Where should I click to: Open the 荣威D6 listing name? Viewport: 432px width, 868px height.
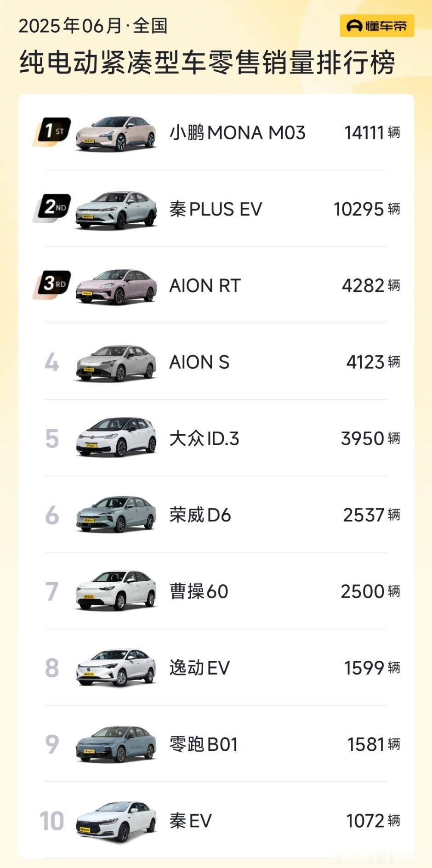coord(200,515)
